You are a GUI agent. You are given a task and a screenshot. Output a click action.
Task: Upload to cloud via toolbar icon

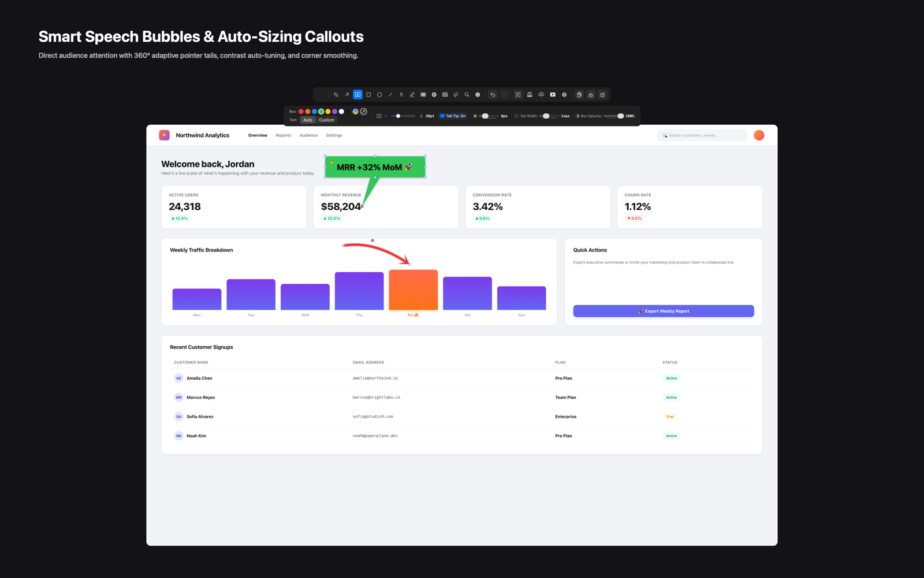541,95
